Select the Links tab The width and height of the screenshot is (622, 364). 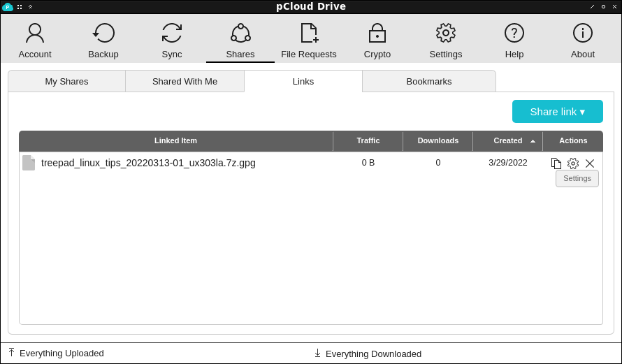pos(303,81)
